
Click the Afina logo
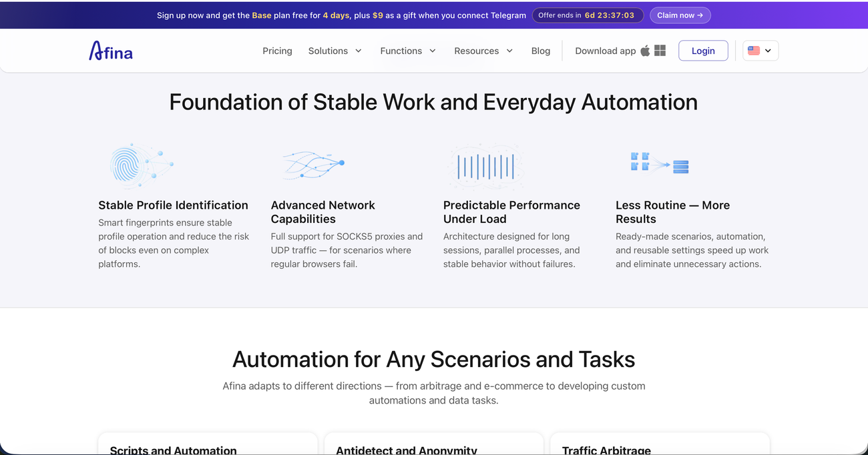coord(111,51)
